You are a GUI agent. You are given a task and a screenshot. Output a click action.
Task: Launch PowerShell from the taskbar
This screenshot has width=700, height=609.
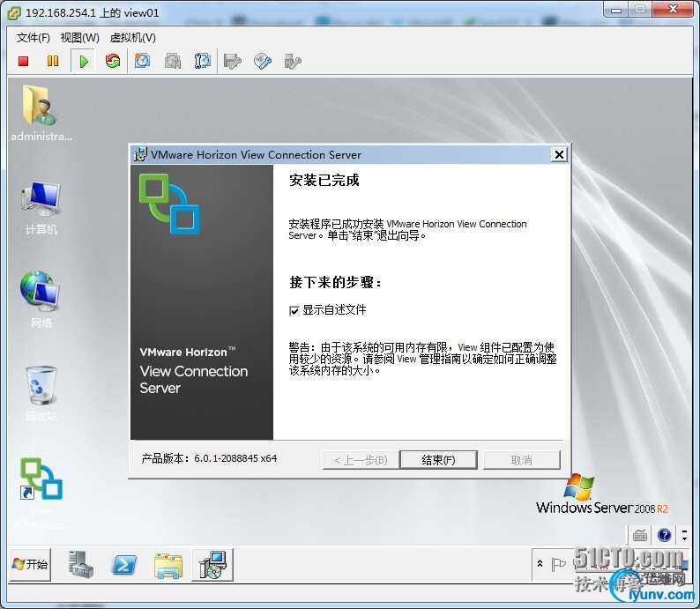pyautogui.click(x=123, y=565)
